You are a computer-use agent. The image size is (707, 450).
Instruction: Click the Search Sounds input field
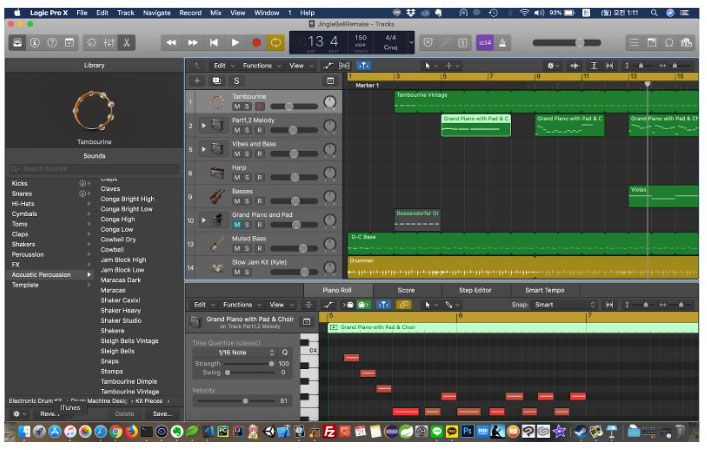click(94, 169)
